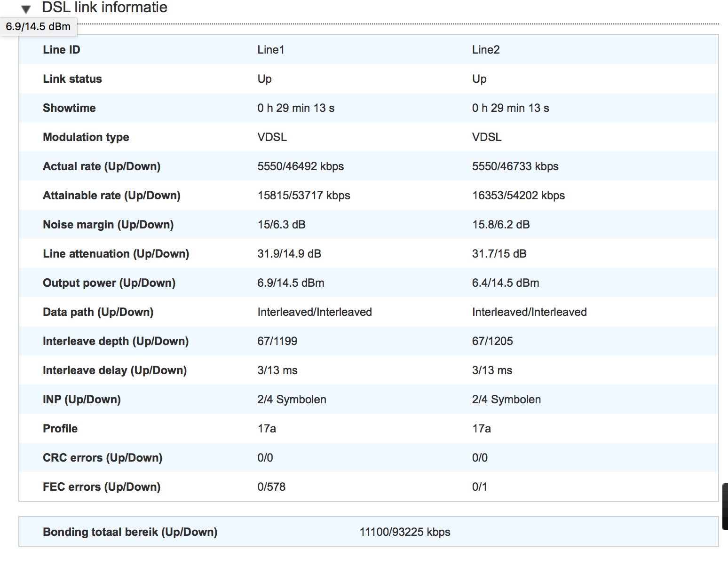Click Line1 3/13 ms interleave delay

pos(277,370)
